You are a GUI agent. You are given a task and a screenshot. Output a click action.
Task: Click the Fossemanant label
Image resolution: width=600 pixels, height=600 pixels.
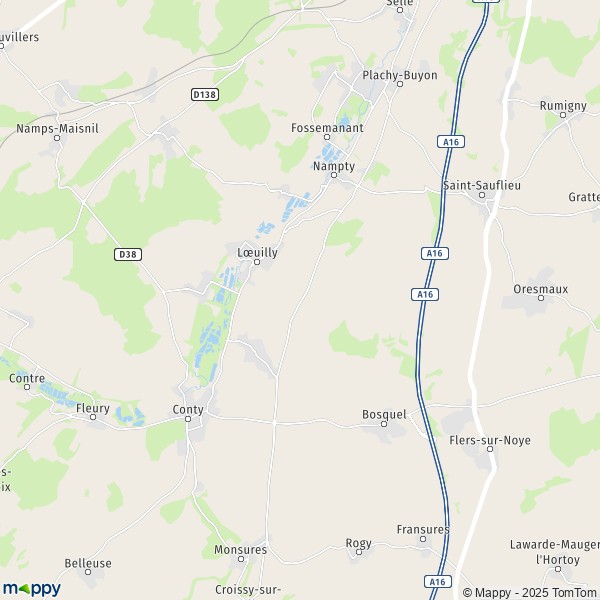pos(327,128)
